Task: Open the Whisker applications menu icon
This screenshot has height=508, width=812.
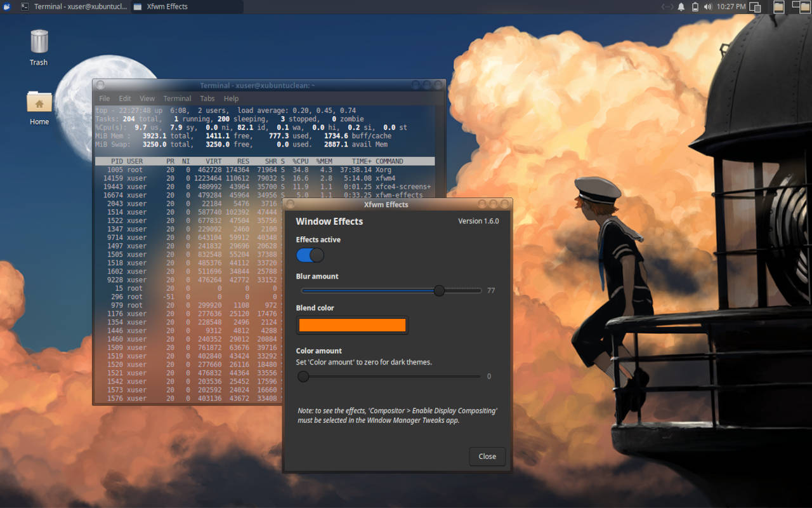Action: 7,7
